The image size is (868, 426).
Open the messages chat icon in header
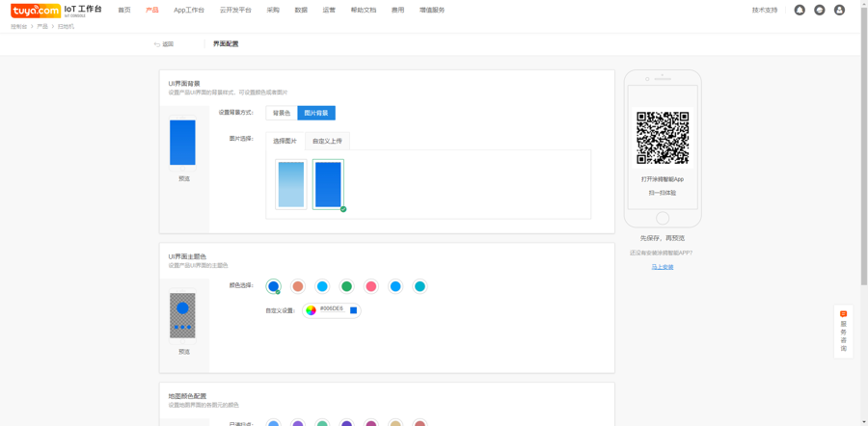pos(820,10)
